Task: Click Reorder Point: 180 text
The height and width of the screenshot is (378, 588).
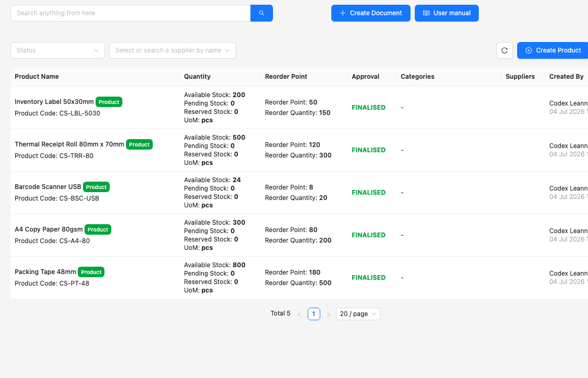Action: (x=292, y=272)
